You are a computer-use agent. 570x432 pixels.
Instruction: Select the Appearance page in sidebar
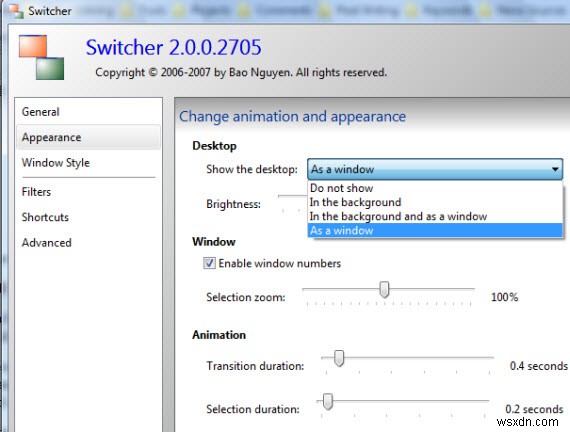(x=88, y=137)
